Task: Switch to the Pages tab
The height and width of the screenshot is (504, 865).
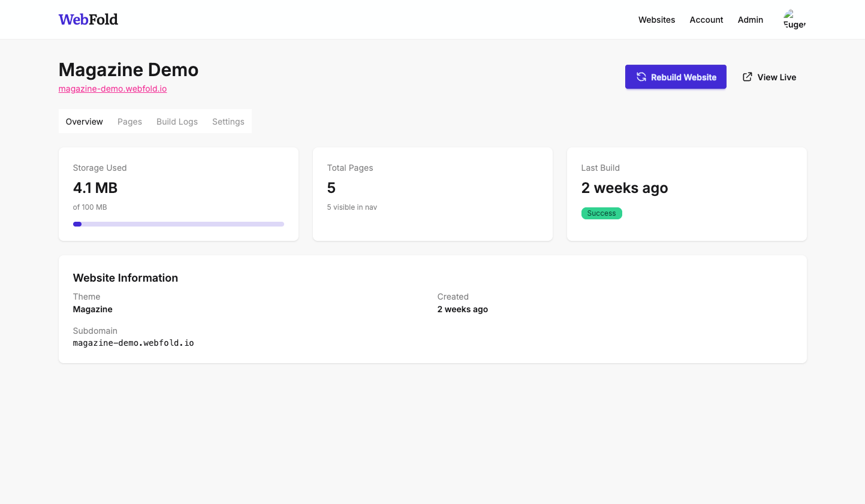Action: point(129,121)
